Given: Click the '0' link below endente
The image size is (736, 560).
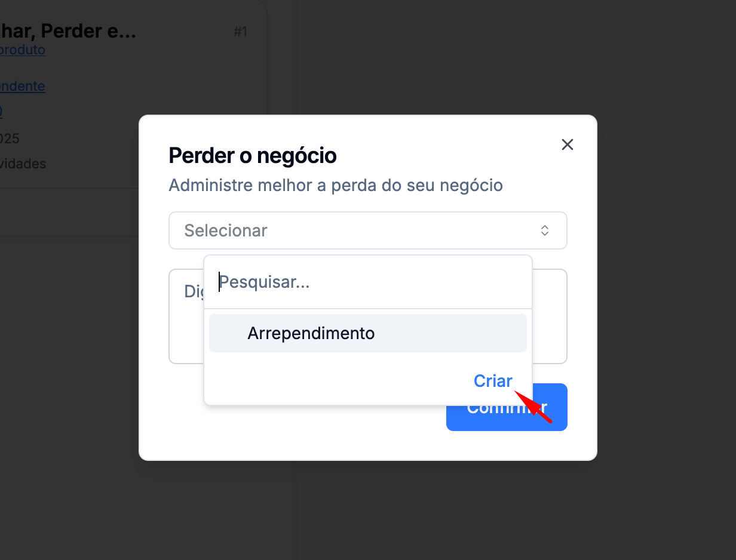Looking at the screenshot, I should (x=1, y=112).
